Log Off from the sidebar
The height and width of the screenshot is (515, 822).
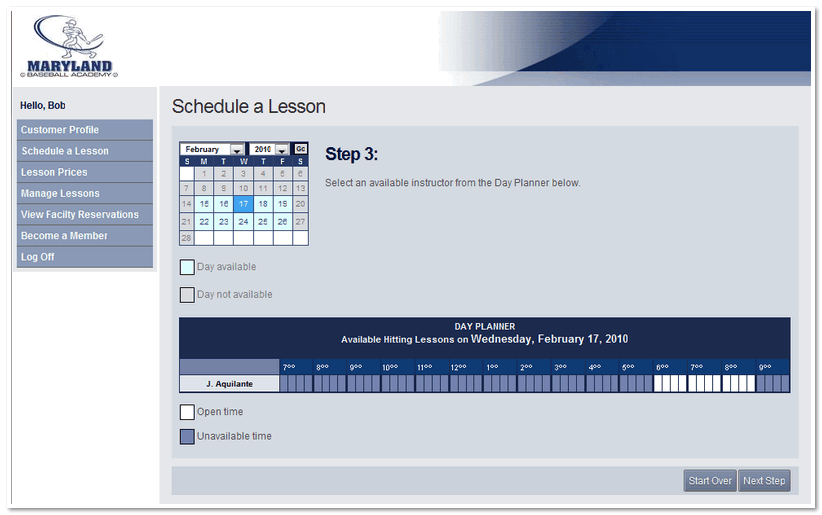[85, 257]
